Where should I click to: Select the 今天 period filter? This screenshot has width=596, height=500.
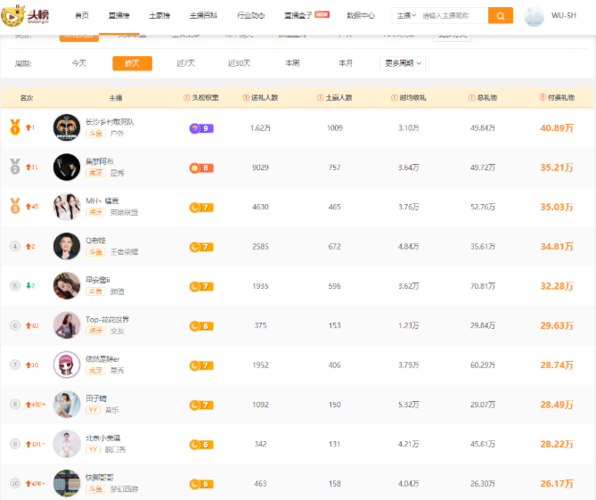(x=79, y=63)
